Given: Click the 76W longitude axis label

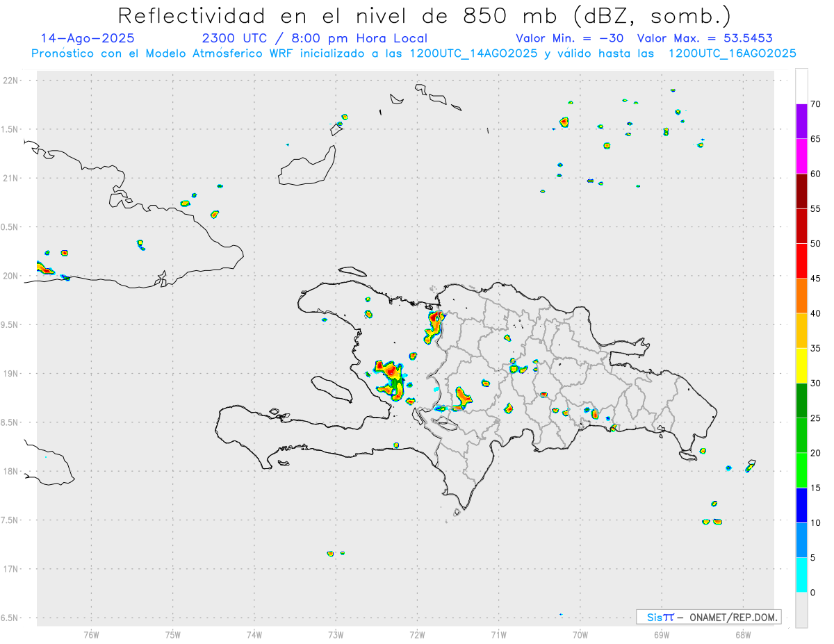Looking at the screenshot, I should (x=91, y=634).
